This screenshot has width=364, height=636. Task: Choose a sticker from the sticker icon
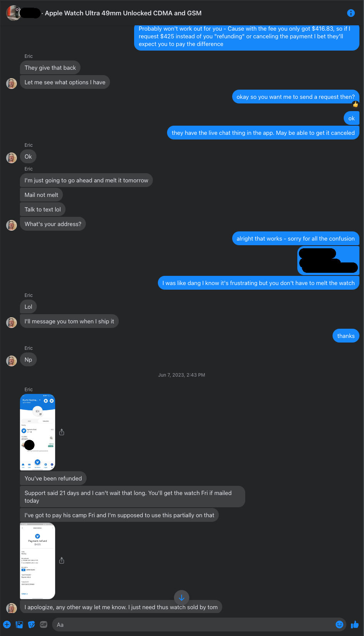point(31,625)
